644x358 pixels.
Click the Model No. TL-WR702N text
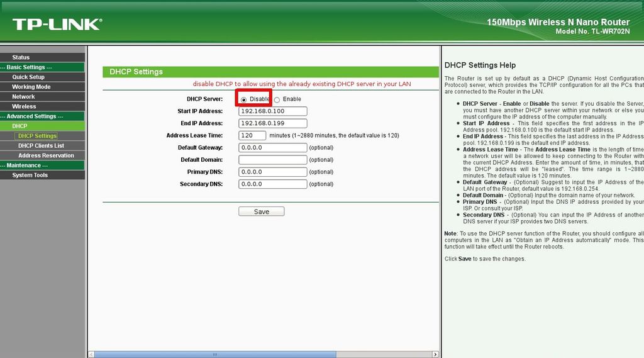coord(592,31)
